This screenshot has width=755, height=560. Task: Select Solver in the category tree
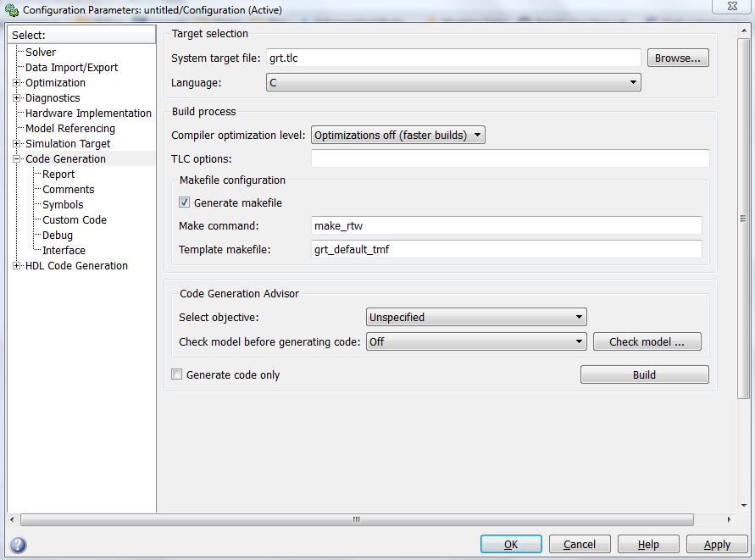coord(41,53)
